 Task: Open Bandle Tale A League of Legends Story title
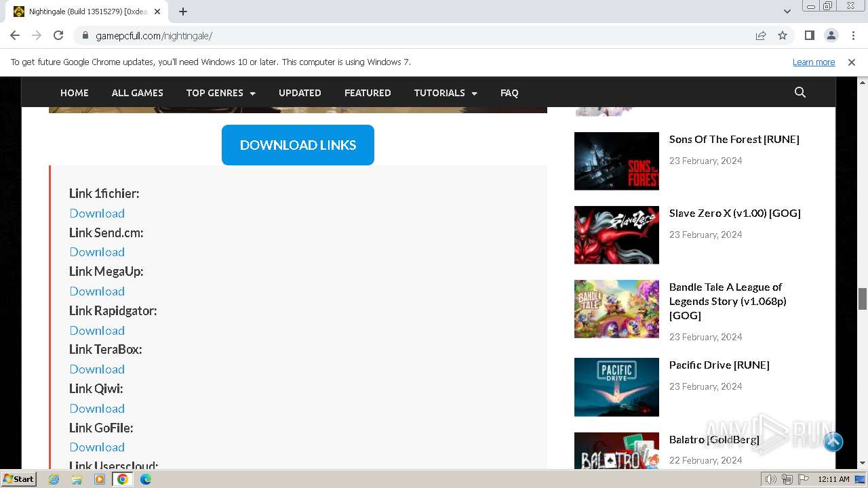coord(728,302)
